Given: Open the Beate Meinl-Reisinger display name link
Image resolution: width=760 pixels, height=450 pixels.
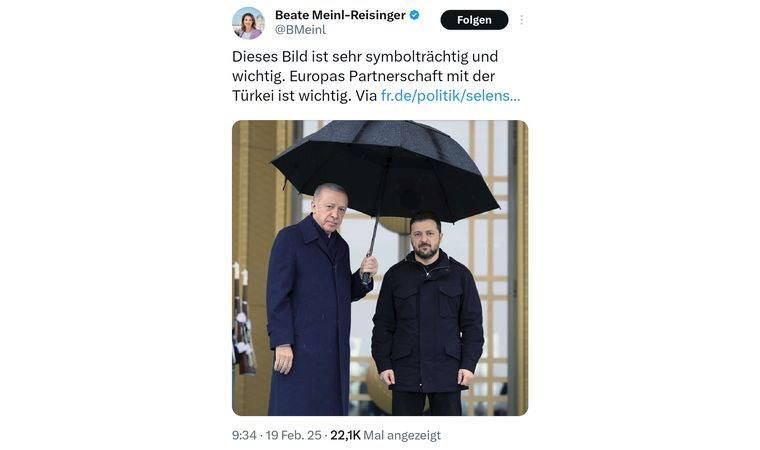Looking at the screenshot, I should coord(340,15).
